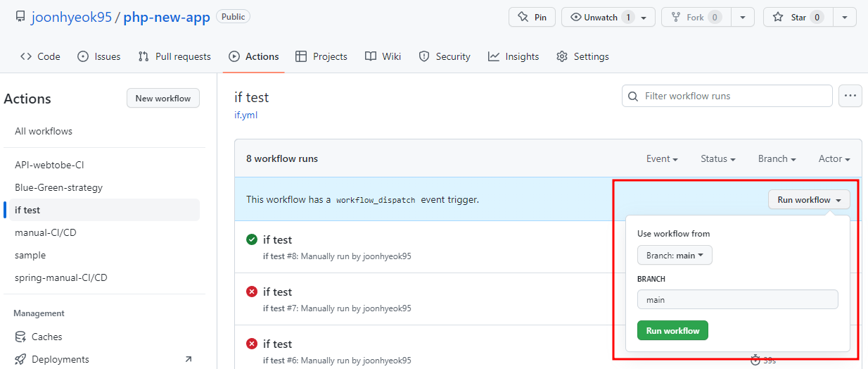
Task: Click the New workflow button
Action: coord(163,98)
